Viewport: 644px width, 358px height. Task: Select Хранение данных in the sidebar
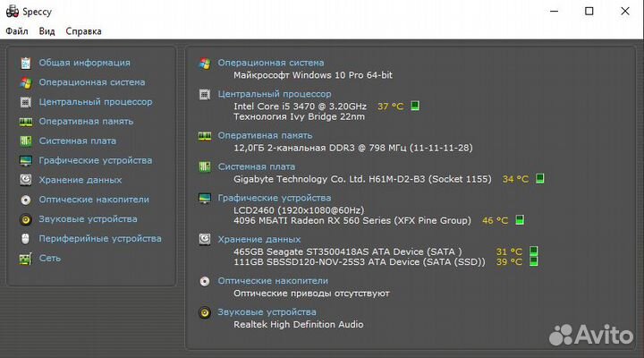pos(80,180)
